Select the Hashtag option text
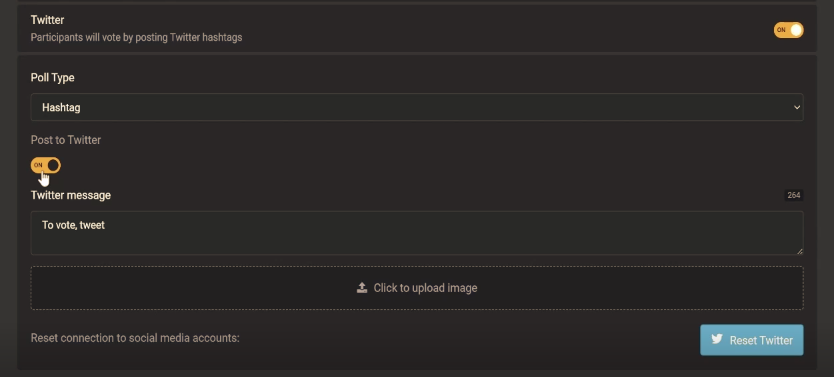Viewport: 834px width, 377px height. click(61, 107)
